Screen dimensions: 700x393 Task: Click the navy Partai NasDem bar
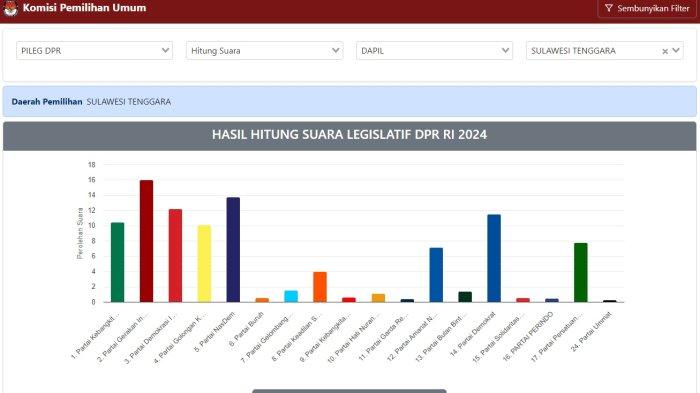tap(233, 250)
